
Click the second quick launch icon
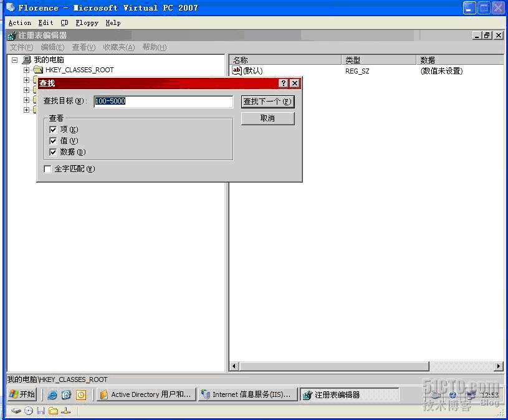point(67,394)
